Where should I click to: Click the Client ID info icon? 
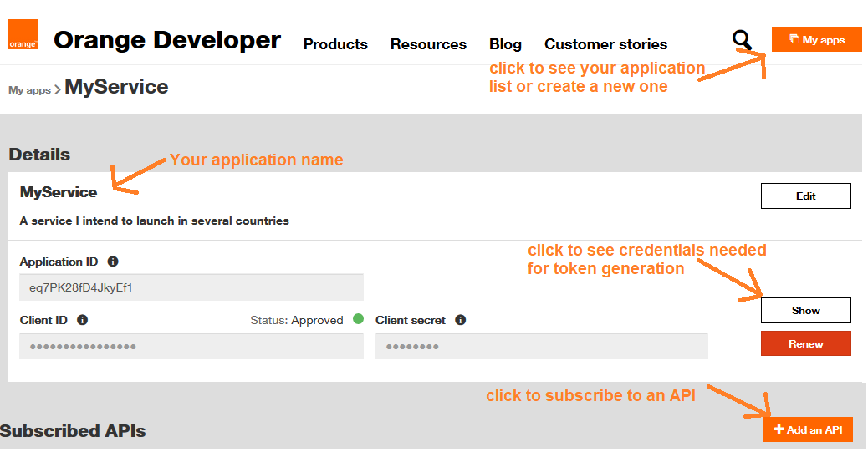[83, 320]
